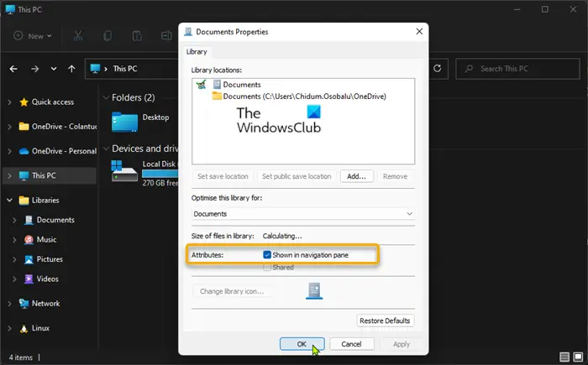This screenshot has height=365, width=588.
Task: Click the Quick access star icon
Action: 24,102
